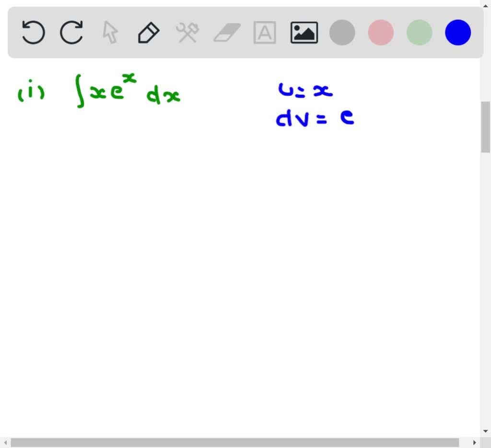The image size is (491, 448).
Task: Click the Redo arrow icon
Action: (x=71, y=33)
